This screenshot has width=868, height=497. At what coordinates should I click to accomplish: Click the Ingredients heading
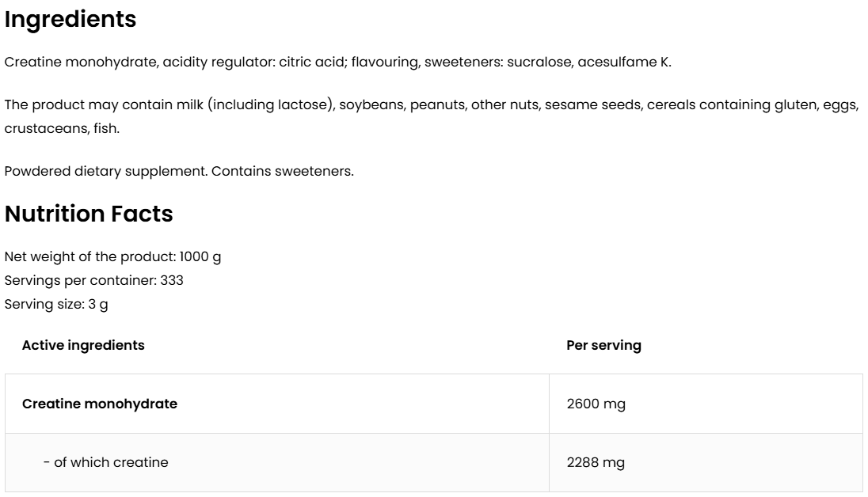click(x=70, y=20)
